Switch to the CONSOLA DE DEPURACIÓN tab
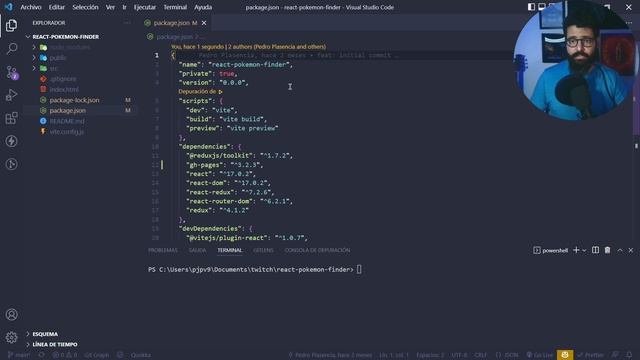The width and height of the screenshot is (640, 360). [x=317, y=250]
